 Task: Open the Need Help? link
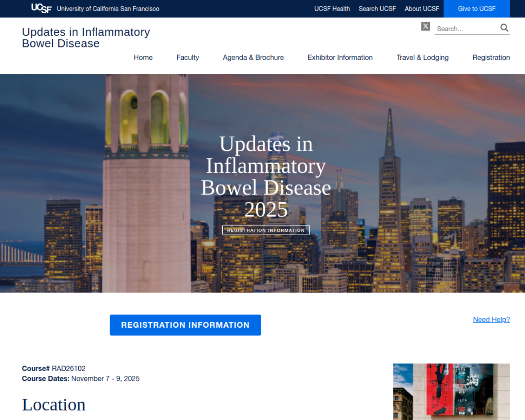491,320
